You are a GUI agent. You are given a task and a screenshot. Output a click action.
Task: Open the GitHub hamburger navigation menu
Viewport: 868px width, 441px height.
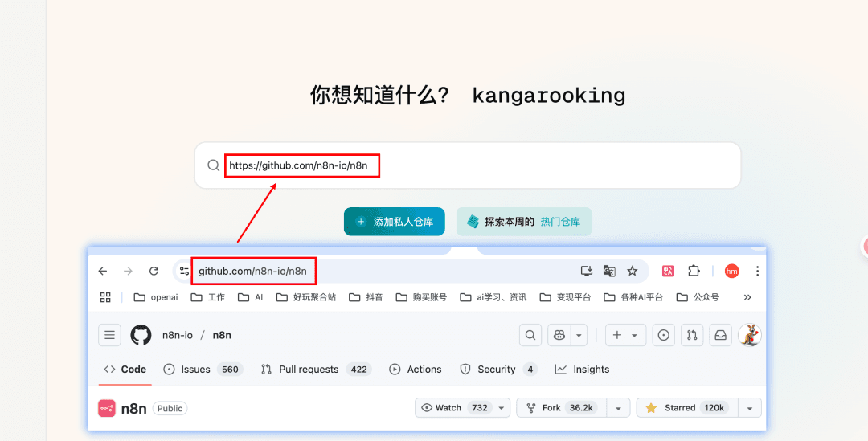click(x=109, y=335)
